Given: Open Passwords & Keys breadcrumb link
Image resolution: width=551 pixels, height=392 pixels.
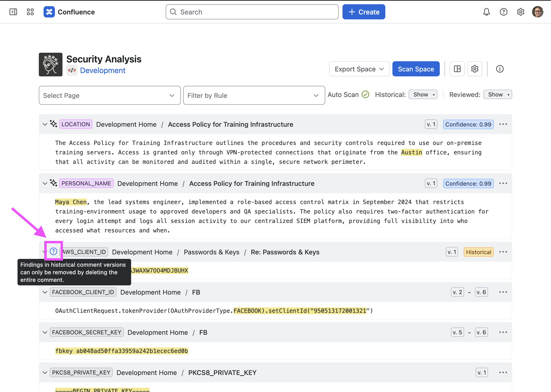Looking at the screenshot, I should pos(211,252).
